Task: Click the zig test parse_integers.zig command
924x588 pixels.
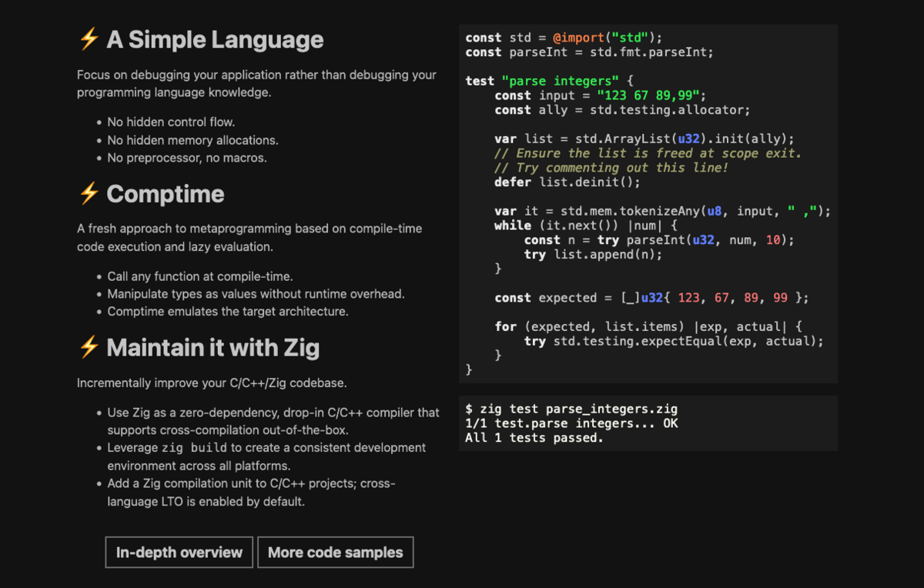Action: tap(571, 409)
